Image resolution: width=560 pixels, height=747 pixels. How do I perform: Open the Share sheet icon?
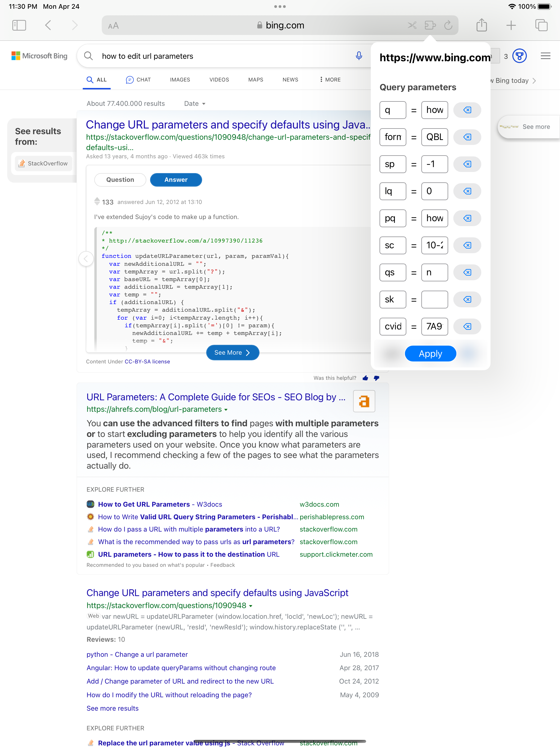coord(482,25)
